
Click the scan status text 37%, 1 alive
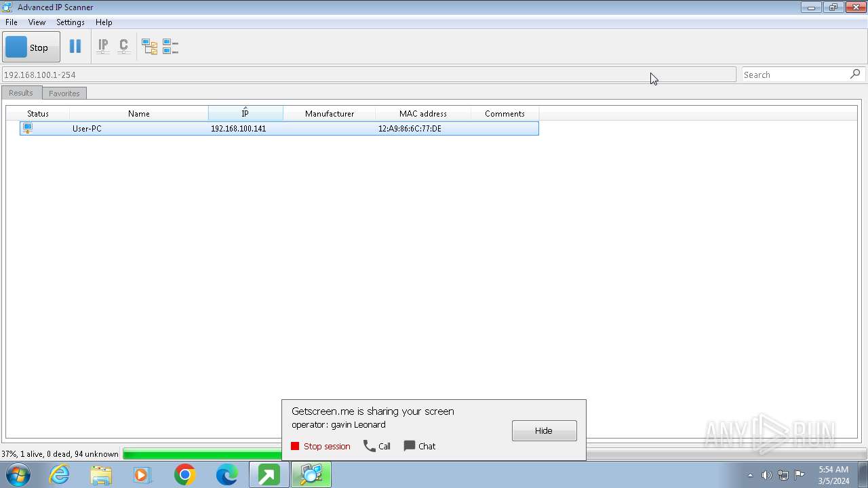pyautogui.click(x=60, y=453)
